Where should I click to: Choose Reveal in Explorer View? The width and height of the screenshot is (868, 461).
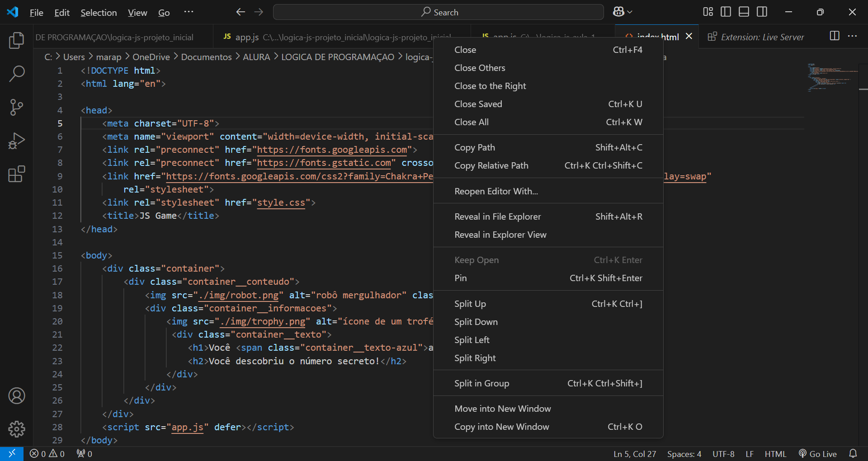coord(548,235)
